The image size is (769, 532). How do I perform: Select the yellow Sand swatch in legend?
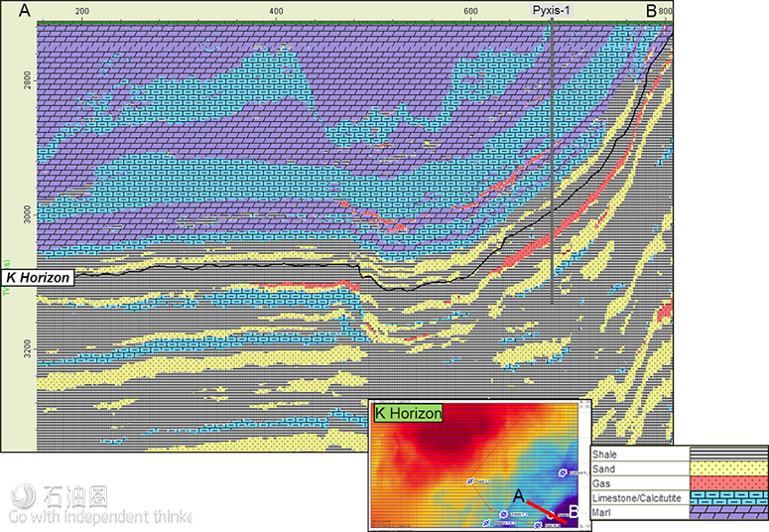pos(728,468)
